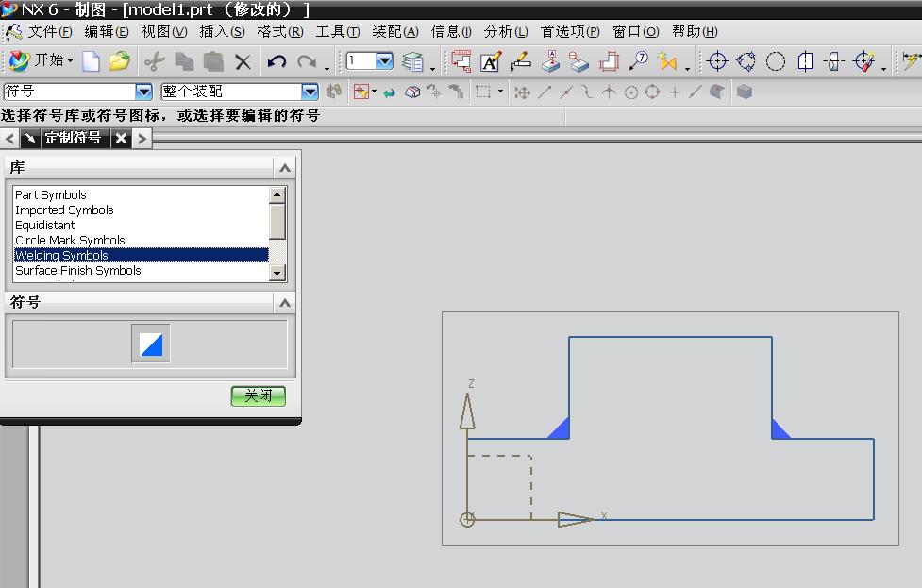Click the circular centerline icon
Image resolution: width=922 pixels, height=588 pixels.
[776, 61]
